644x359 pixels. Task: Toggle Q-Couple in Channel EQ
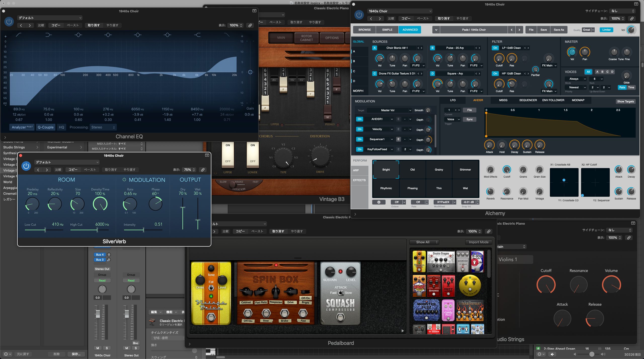click(x=46, y=127)
